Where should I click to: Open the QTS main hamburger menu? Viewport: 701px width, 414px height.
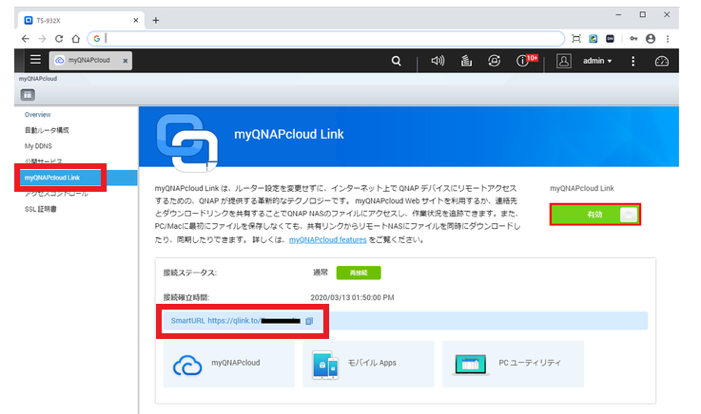[x=35, y=60]
